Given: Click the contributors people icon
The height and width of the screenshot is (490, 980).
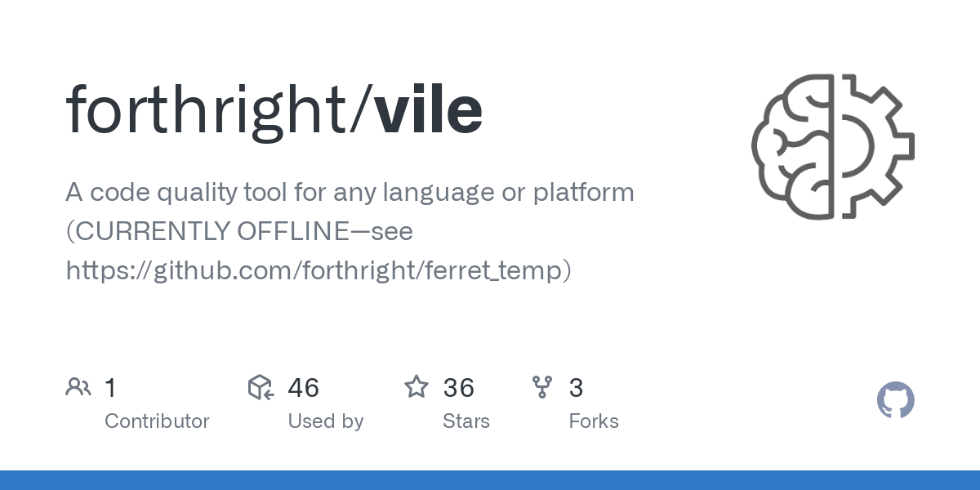Looking at the screenshot, I should coord(78,387).
